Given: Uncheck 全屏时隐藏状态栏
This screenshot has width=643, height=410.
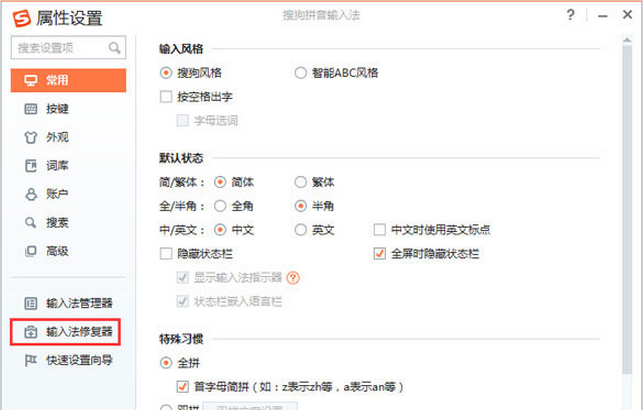Looking at the screenshot, I should pos(379,254).
